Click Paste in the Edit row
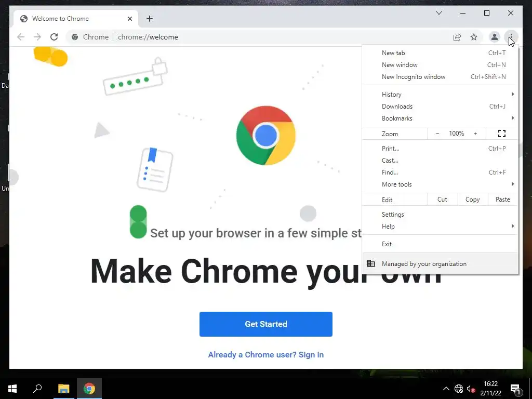The width and height of the screenshot is (532, 399). point(503,199)
